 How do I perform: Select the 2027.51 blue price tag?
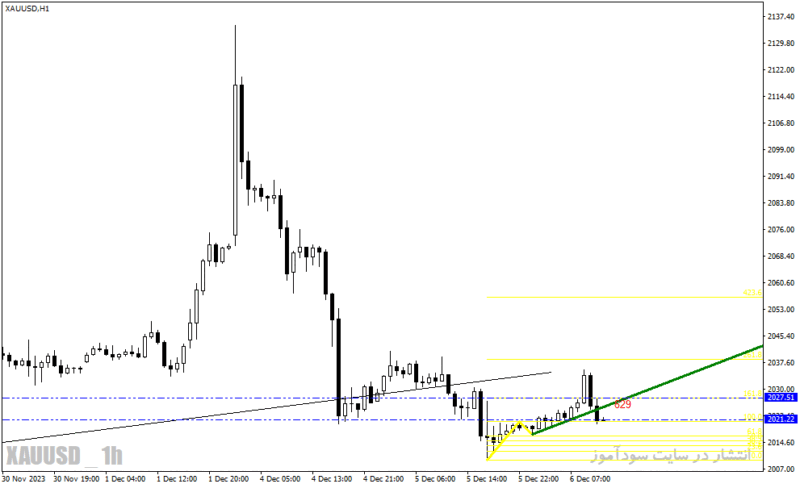(781, 398)
